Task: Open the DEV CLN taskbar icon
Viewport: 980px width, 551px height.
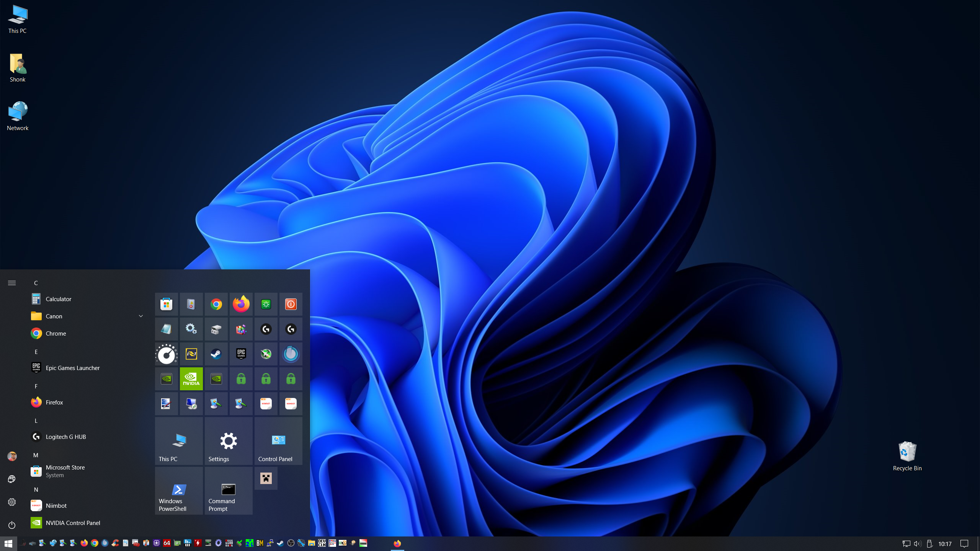Action: point(322,543)
